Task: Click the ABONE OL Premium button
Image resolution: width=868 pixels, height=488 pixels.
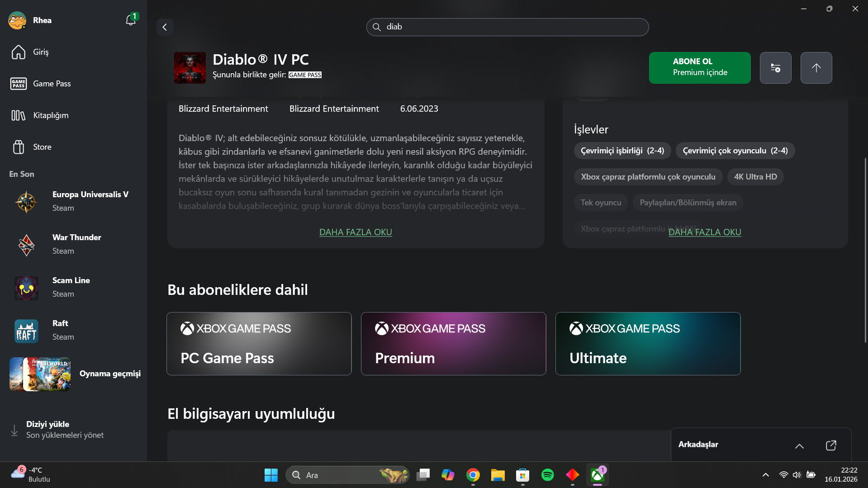Action: tap(700, 68)
